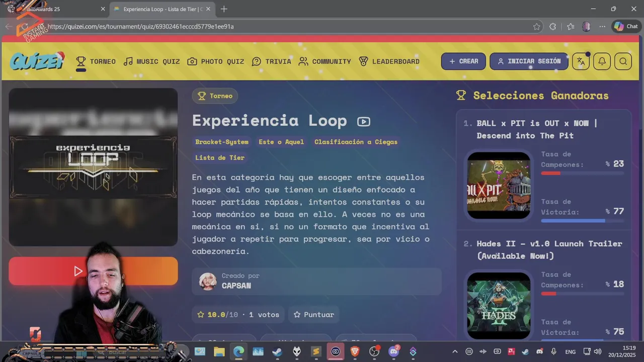
Task: Click the 10.0/10 rating star
Action: point(201,315)
